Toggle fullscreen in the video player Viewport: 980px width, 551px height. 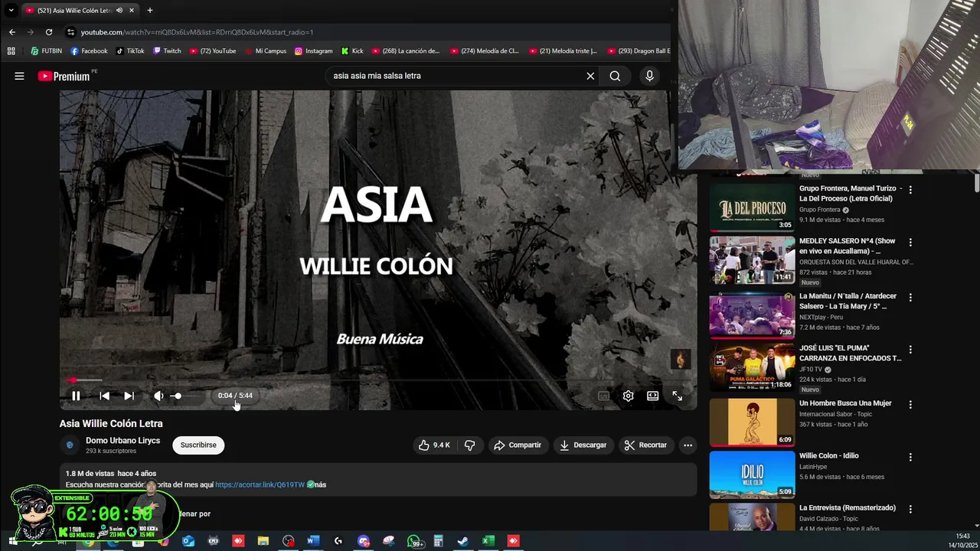pos(677,396)
